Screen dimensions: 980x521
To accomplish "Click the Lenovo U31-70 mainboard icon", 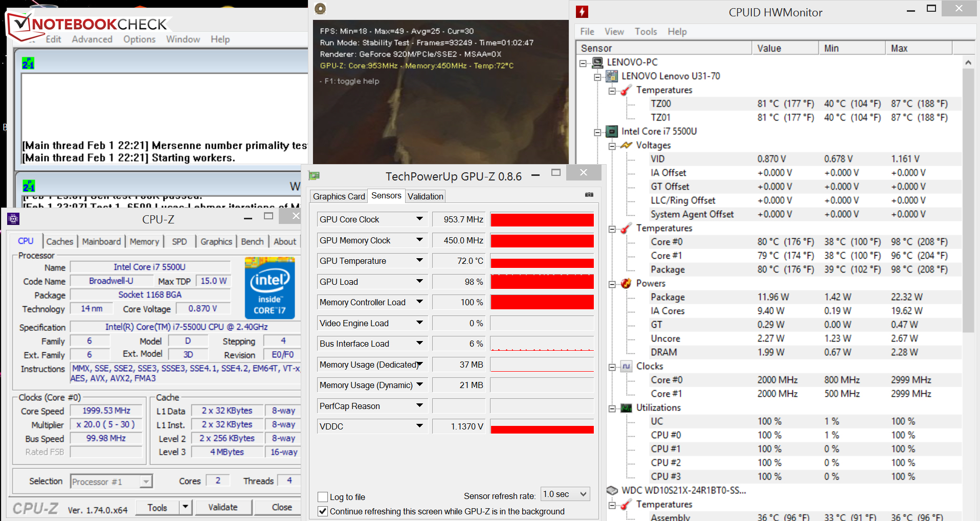I will (612, 76).
